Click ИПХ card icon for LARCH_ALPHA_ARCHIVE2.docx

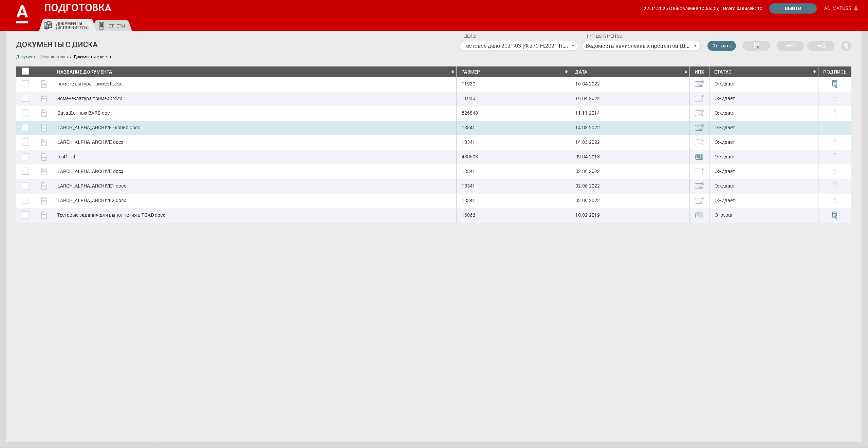[x=699, y=200]
